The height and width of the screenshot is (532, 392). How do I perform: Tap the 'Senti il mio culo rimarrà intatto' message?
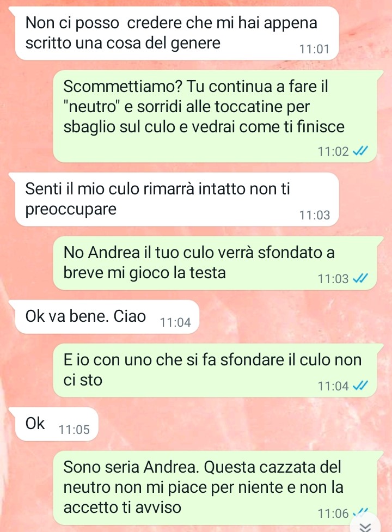(x=177, y=199)
